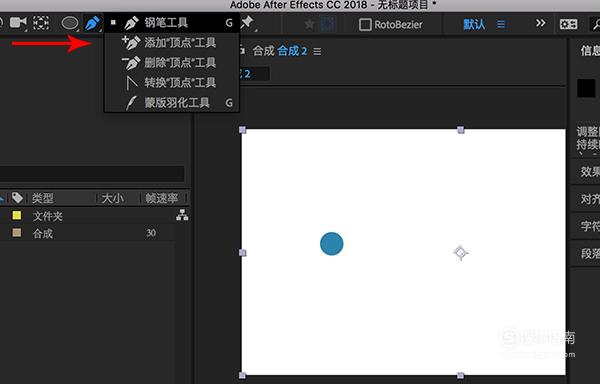Image resolution: width=600 pixels, height=384 pixels.
Task: Click the blue circle in the composition
Action: point(332,244)
